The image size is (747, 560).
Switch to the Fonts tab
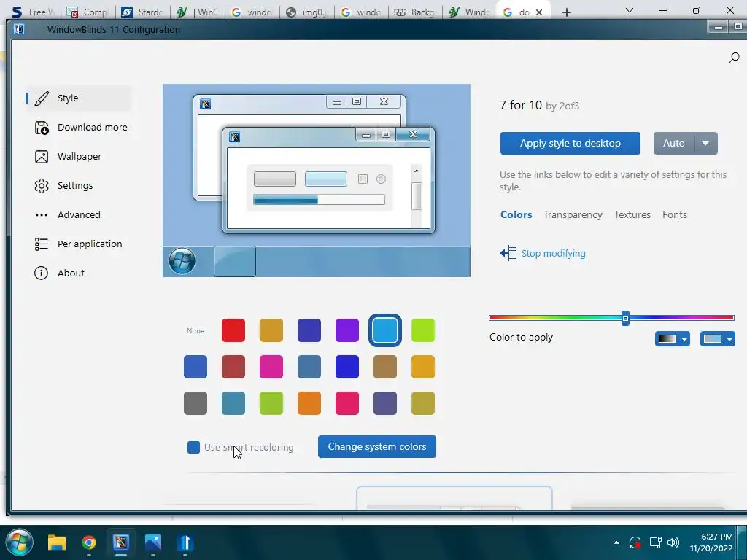[x=675, y=215]
